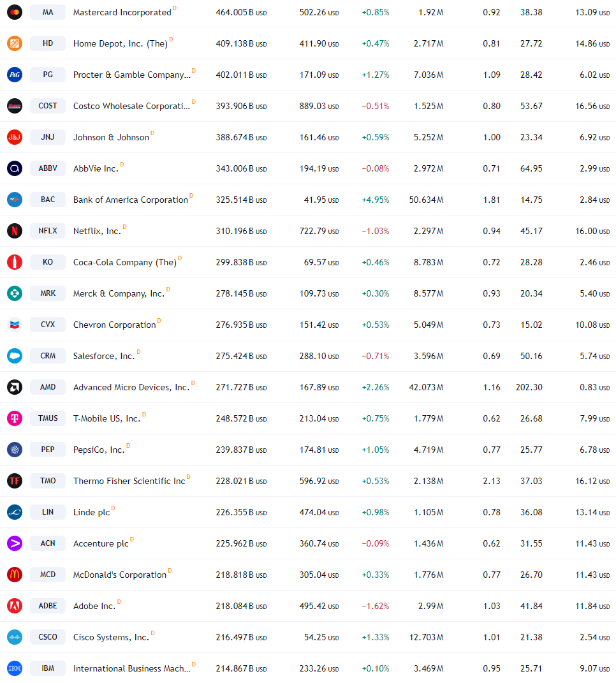Open Merck & Company, Inc. link
This screenshot has width=616, height=683.
click(119, 293)
